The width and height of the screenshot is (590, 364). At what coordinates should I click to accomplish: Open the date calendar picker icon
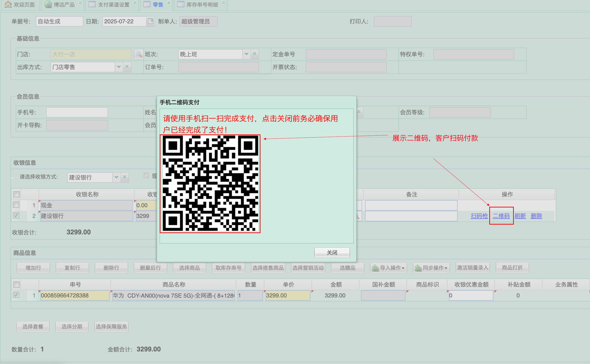click(150, 21)
